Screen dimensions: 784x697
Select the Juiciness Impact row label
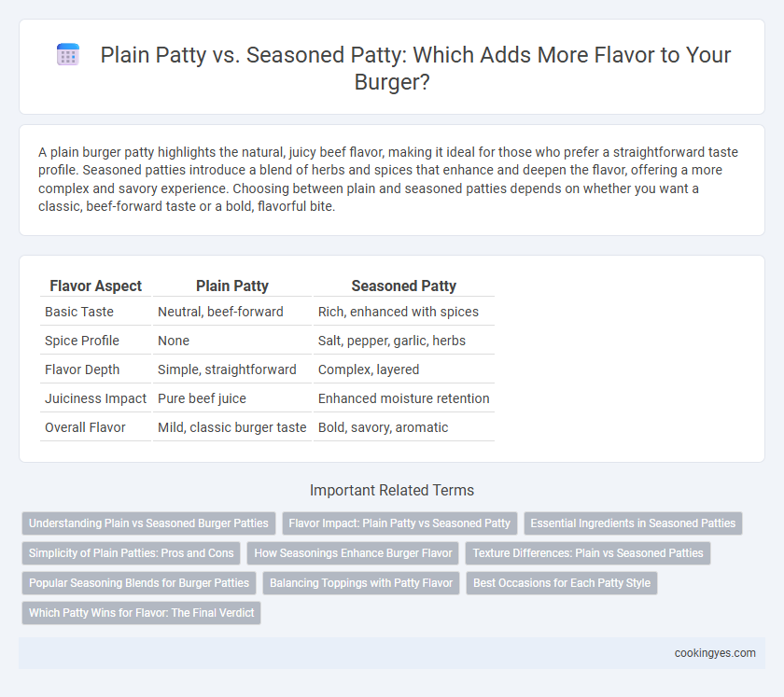[x=95, y=398]
